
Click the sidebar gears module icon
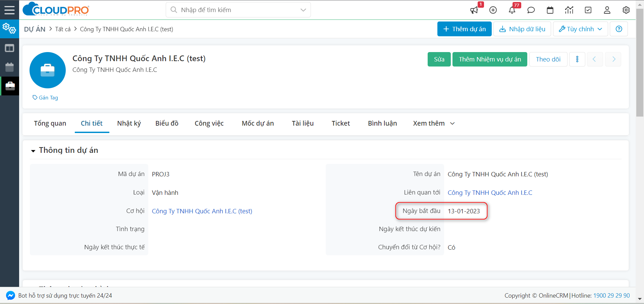click(9, 29)
